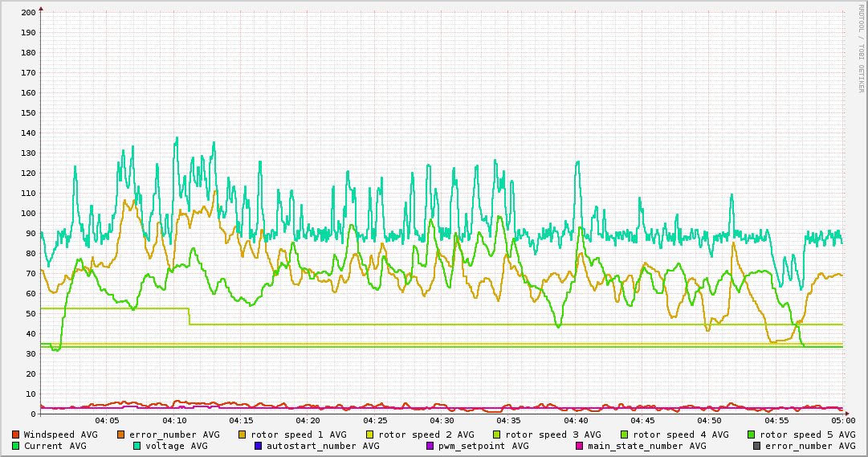Click the 50 y-axis value
The image size is (868, 457).
pyautogui.click(x=31, y=313)
